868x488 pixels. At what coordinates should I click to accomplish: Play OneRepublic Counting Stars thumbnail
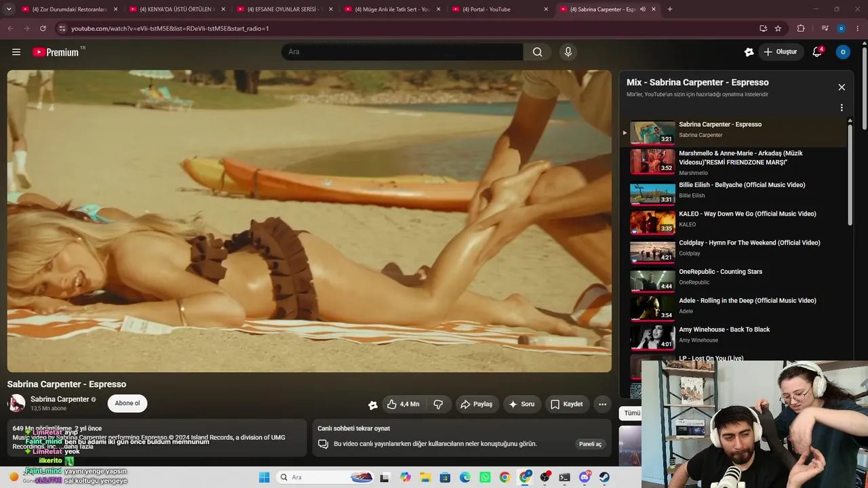(x=652, y=280)
